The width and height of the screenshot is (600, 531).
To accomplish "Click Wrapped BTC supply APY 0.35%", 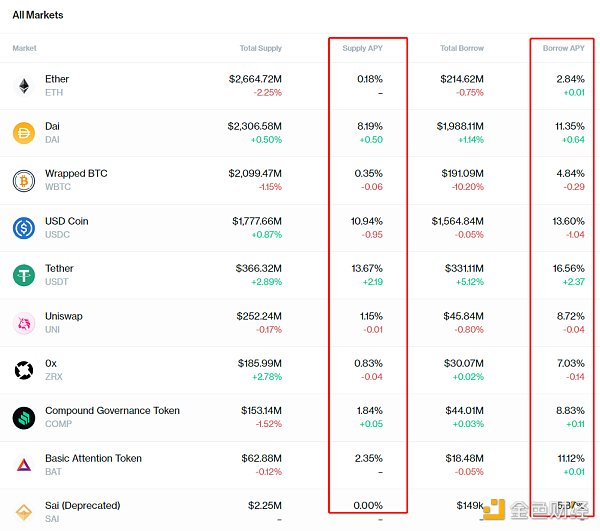I will (x=368, y=173).
